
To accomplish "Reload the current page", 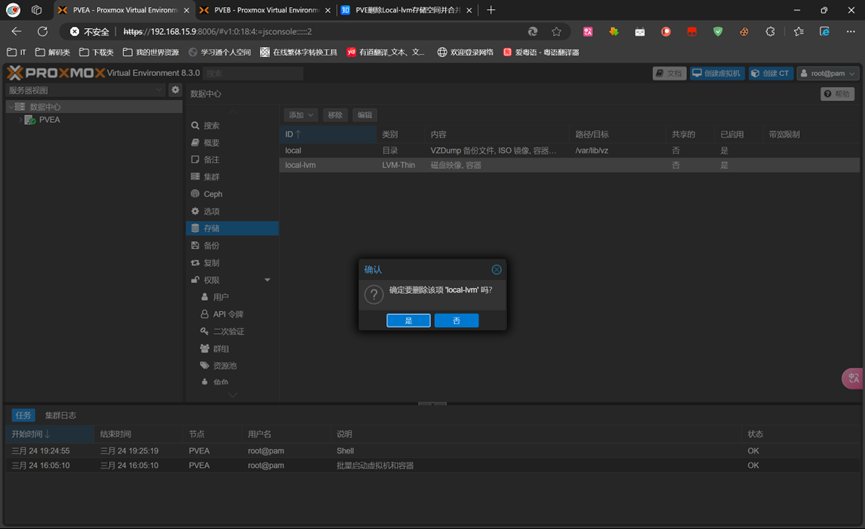I will click(42, 31).
